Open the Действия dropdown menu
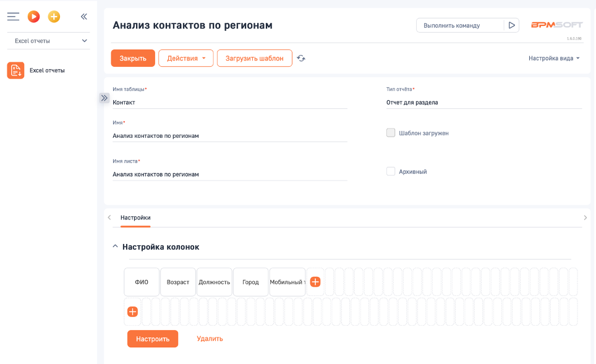Screen dimensions: 596x364 click(x=186, y=58)
